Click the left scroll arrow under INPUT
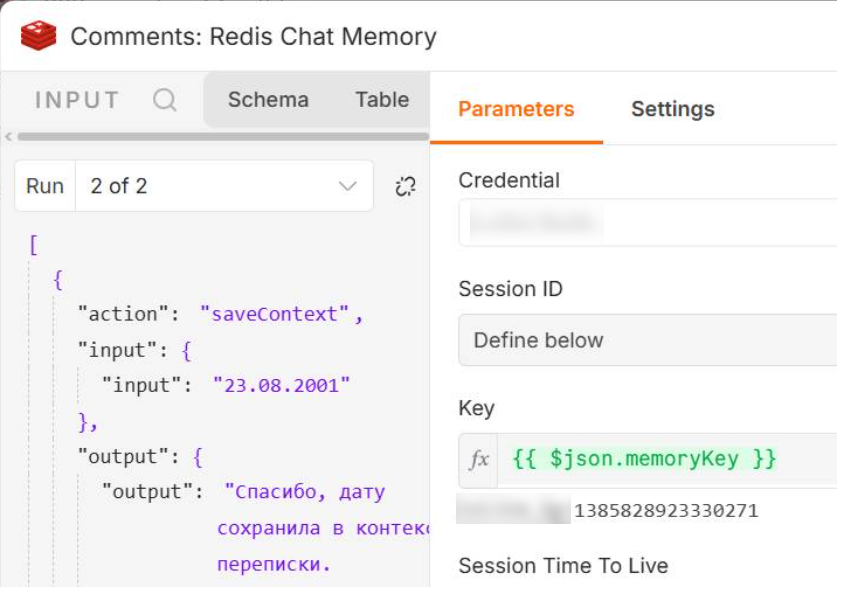843x604 pixels. pos(8,137)
